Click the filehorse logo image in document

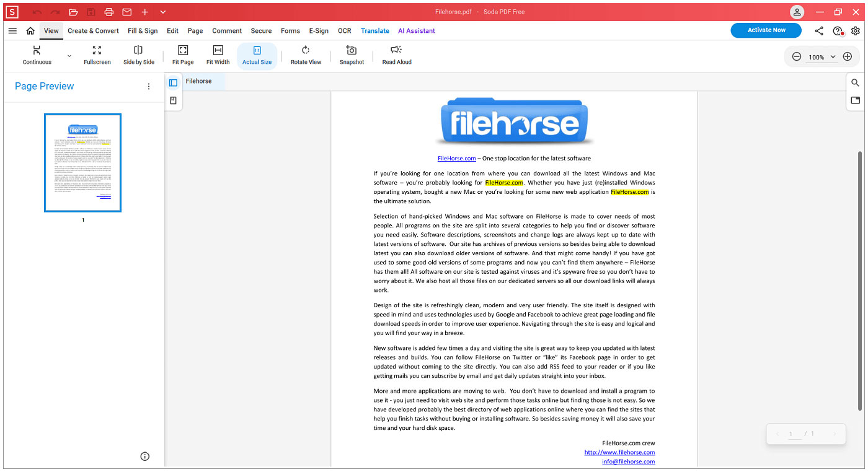click(x=515, y=122)
